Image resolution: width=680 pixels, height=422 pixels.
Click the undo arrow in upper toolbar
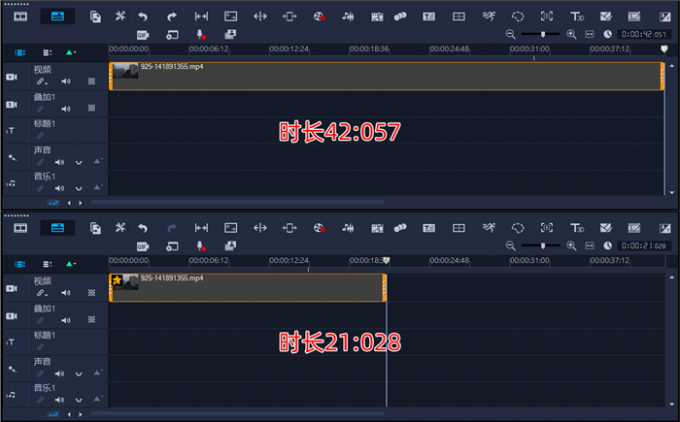pyautogui.click(x=142, y=17)
